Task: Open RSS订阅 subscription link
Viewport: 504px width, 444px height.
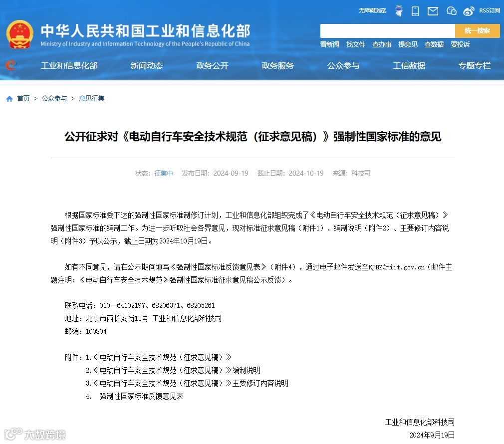Action: point(489,10)
